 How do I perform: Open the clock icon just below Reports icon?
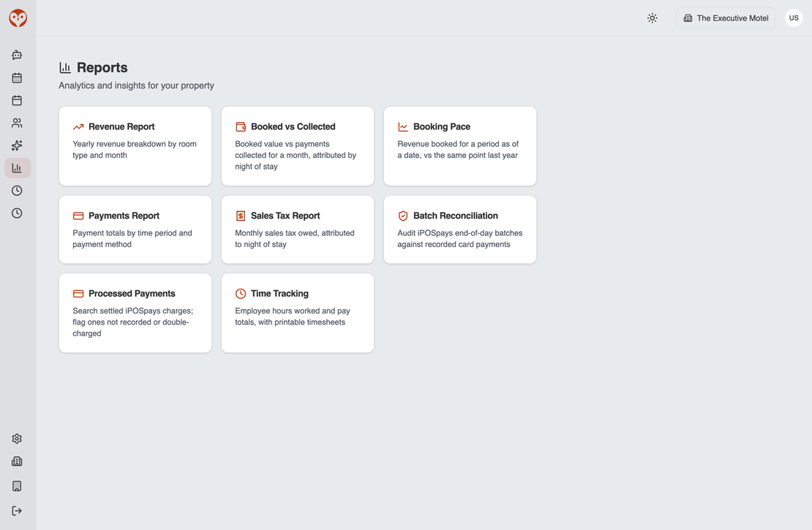point(17,191)
